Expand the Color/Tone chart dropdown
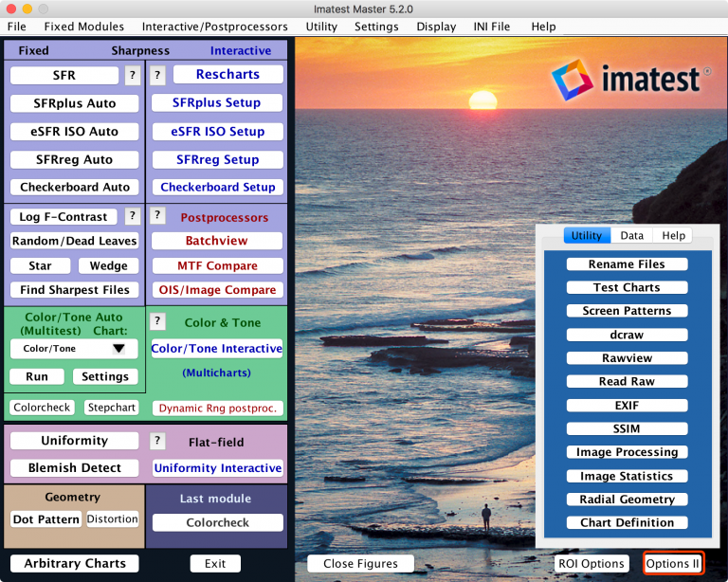Viewport: 728px width, 582px height. pyautogui.click(x=118, y=349)
